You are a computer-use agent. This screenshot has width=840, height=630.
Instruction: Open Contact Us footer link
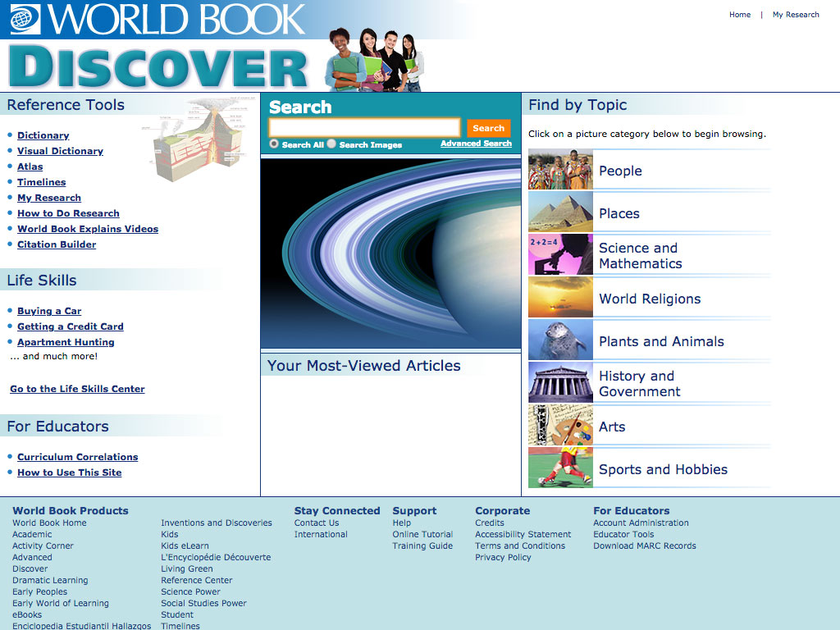(x=317, y=523)
